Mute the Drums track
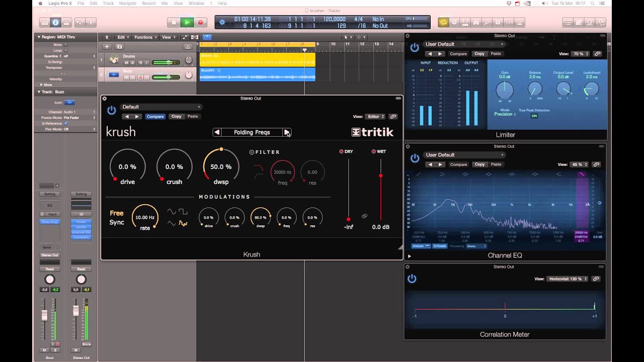The height and width of the screenshot is (362, 644). [x=126, y=63]
